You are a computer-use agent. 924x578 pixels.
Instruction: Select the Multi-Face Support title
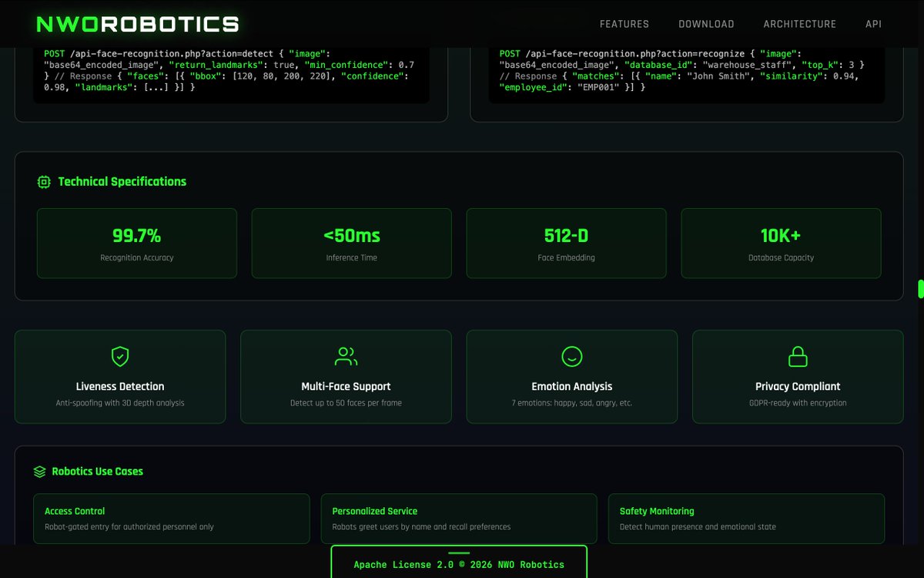(346, 386)
